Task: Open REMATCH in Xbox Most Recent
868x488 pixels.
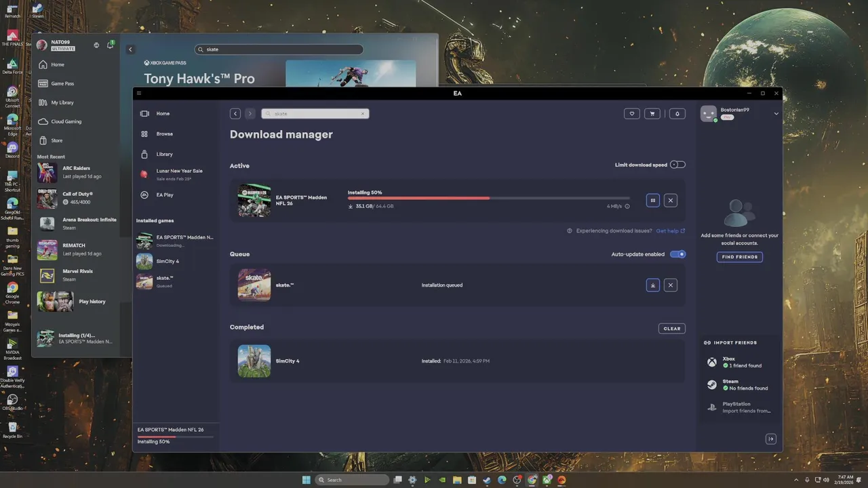Action: (77, 249)
